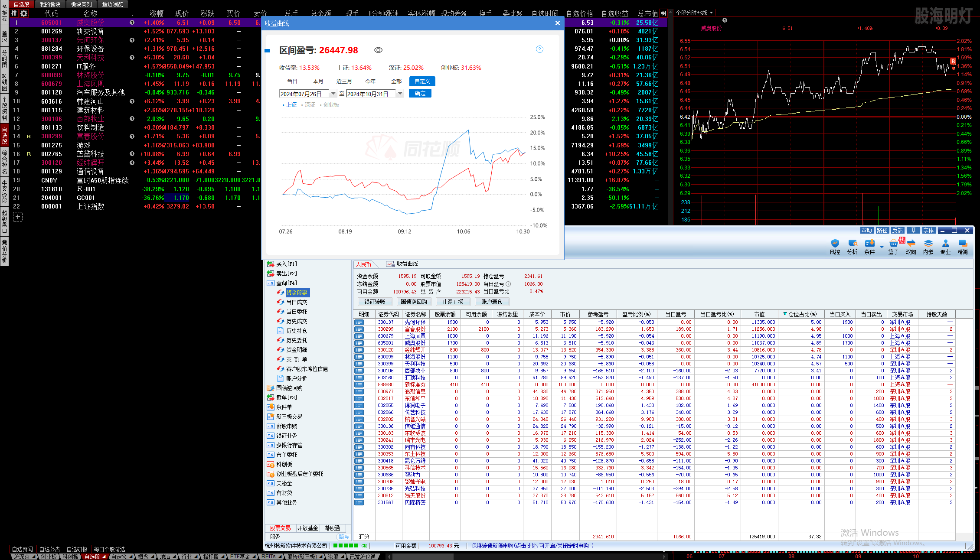Open the 风控 risk control tool
This screenshot has height=560, width=980.
click(x=835, y=247)
